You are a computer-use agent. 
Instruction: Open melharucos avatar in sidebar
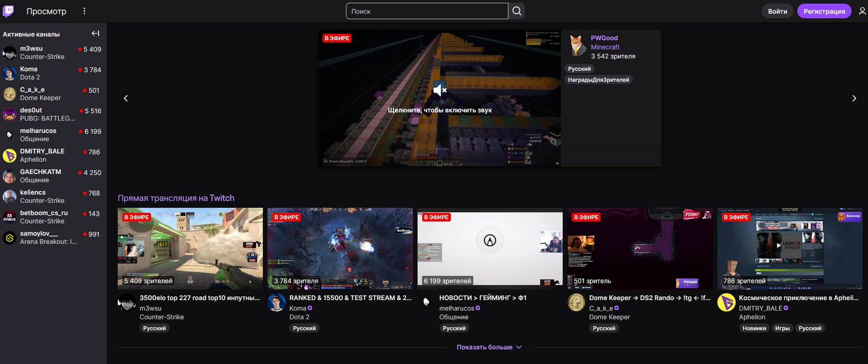(x=10, y=135)
